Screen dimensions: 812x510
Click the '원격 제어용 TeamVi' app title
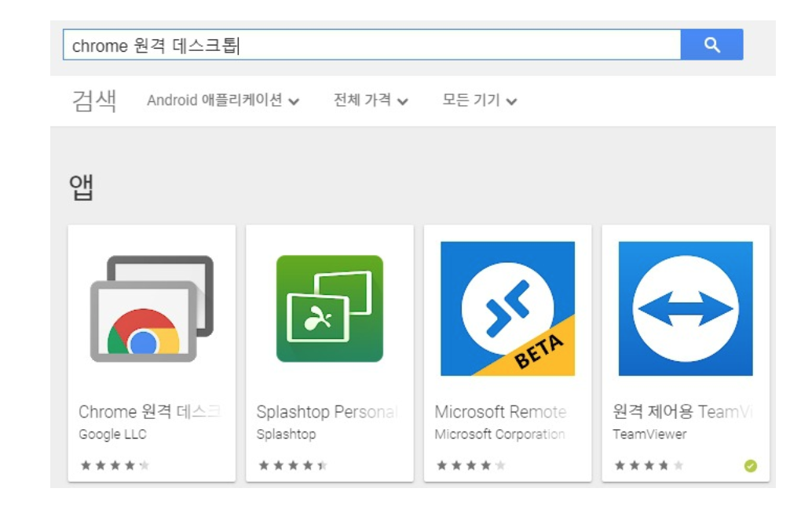[682, 412]
